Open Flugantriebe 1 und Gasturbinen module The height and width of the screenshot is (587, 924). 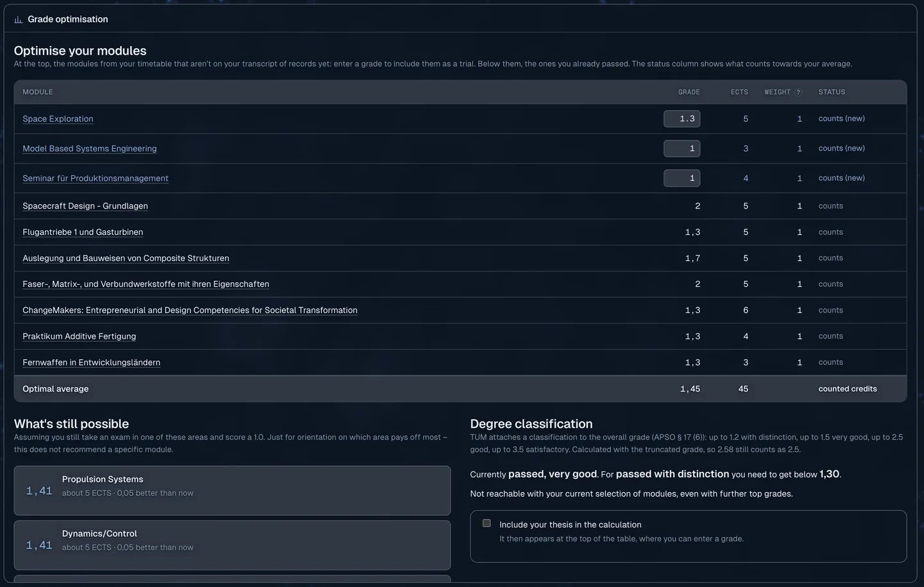point(83,232)
